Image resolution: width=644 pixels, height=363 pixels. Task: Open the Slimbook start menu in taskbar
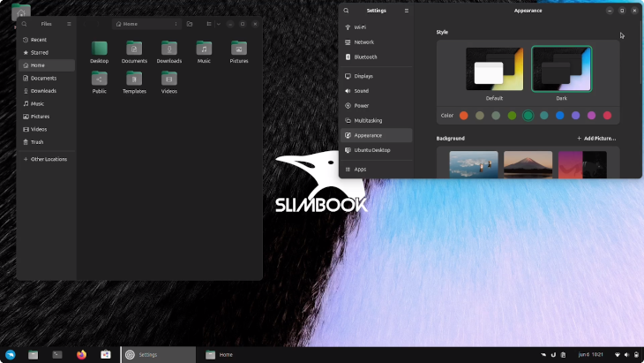click(10, 355)
